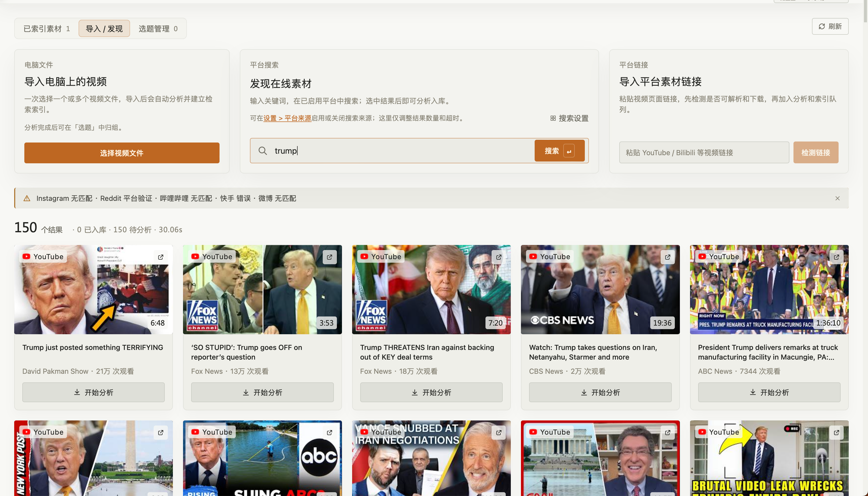The height and width of the screenshot is (496, 868).
Task: Click YouTube badge on CBS News card
Action: pos(550,257)
